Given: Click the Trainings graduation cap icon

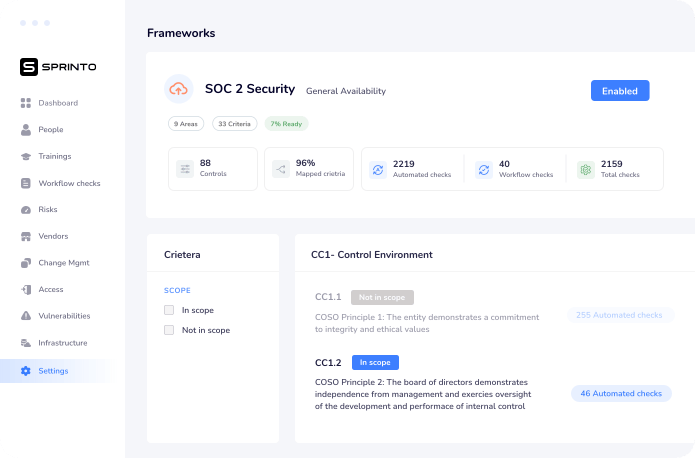Looking at the screenshot, I should 26,157.
